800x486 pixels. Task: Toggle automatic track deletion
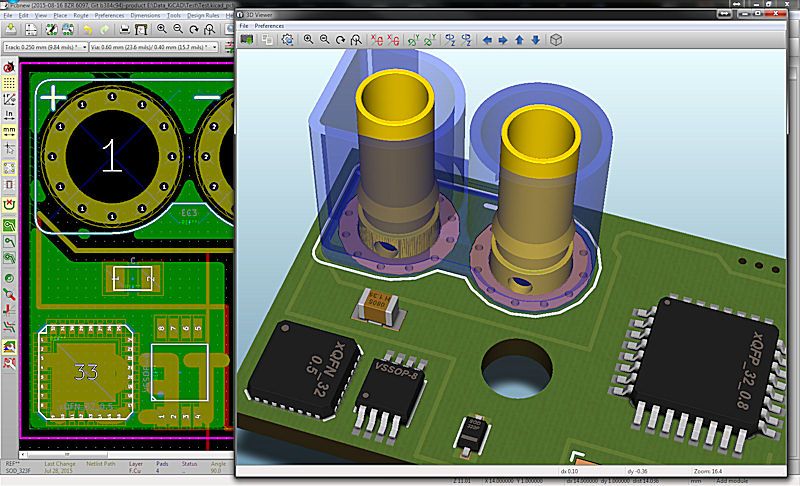click(x=9, y=205)
